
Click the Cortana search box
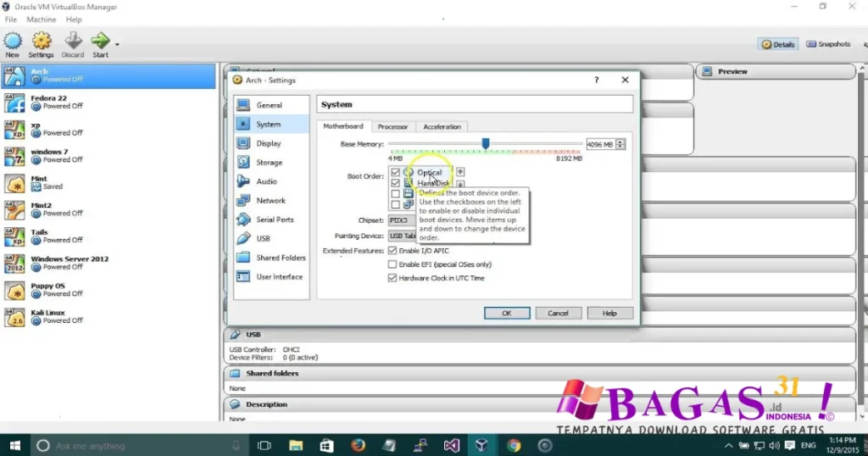point(140,446)
